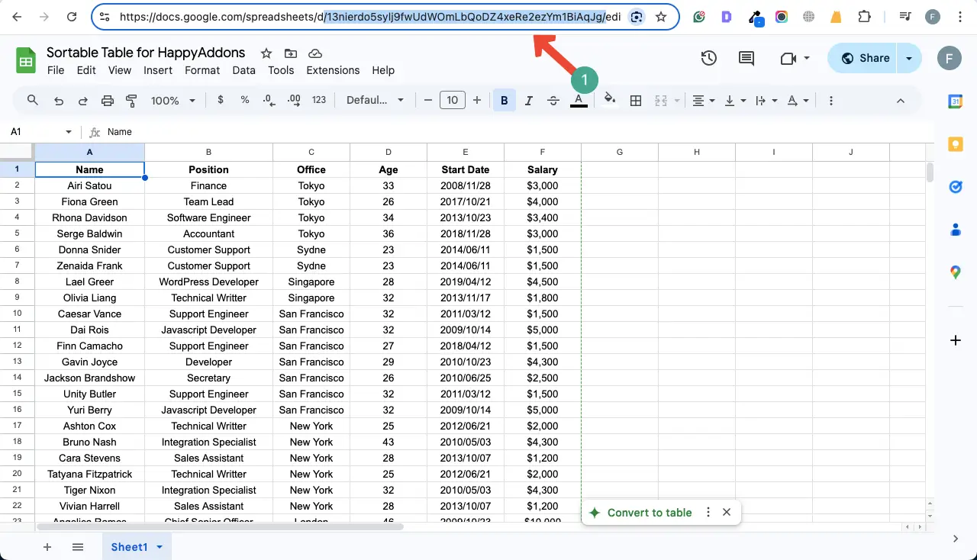Toggle italic formatting button
Screen dimensions: 977x560
click(528, 100)
